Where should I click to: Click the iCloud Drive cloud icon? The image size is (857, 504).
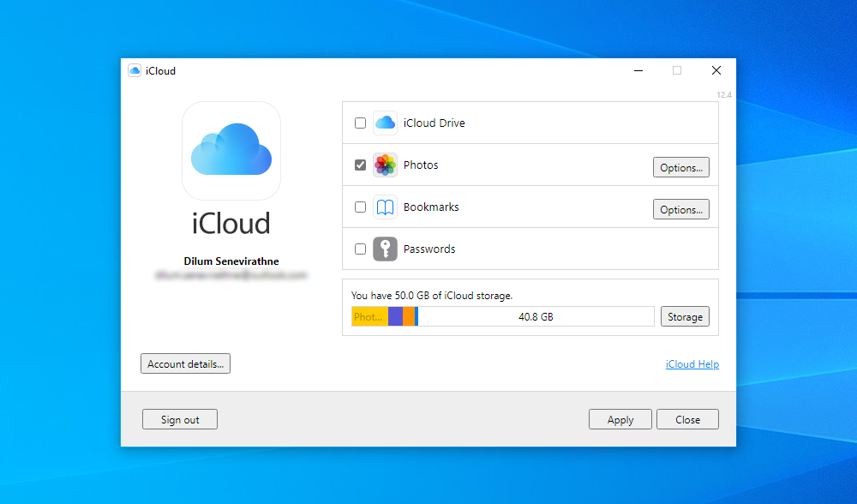[385, 123]
